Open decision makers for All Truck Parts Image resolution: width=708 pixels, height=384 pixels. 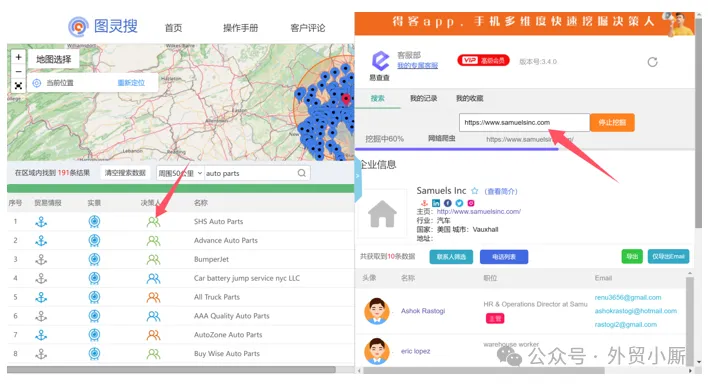coord(154,297)
